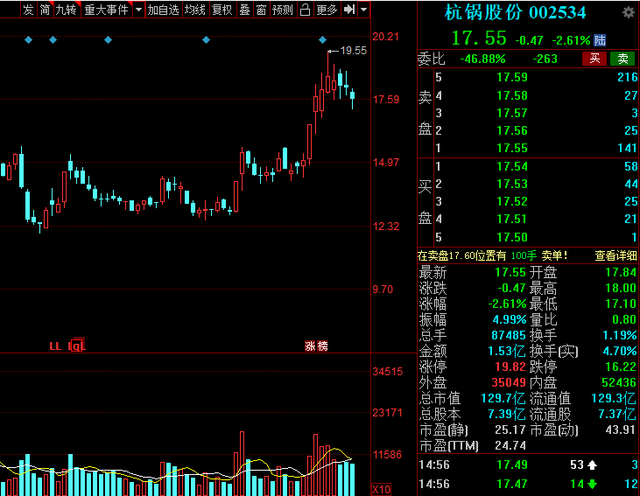Click the 窗 window button
Screen dimensions: 640x496
click(x=261, y=9)
